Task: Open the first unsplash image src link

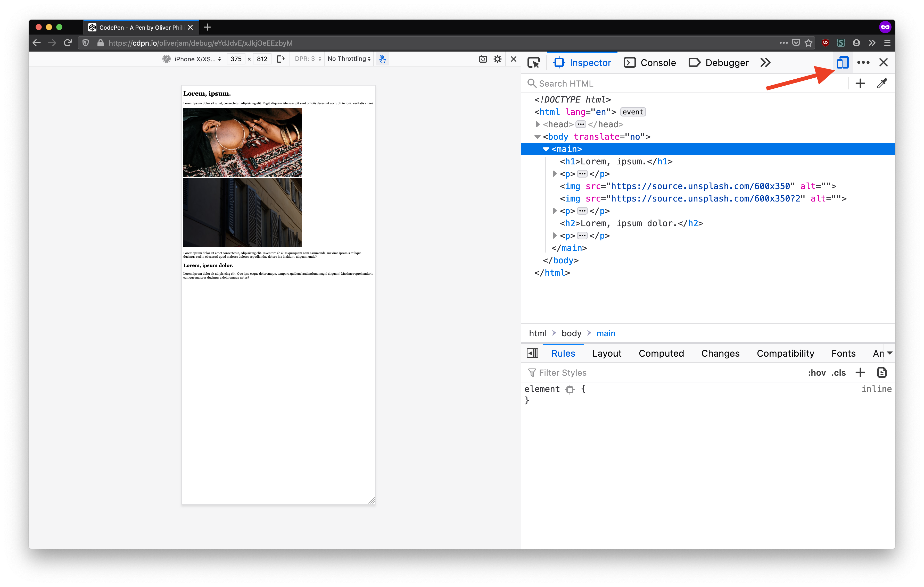Action: [x=700, y=186]
